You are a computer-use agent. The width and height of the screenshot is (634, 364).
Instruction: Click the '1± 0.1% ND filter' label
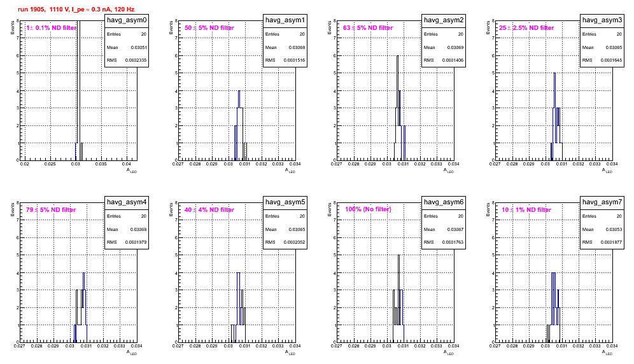(x=52, y=28)
